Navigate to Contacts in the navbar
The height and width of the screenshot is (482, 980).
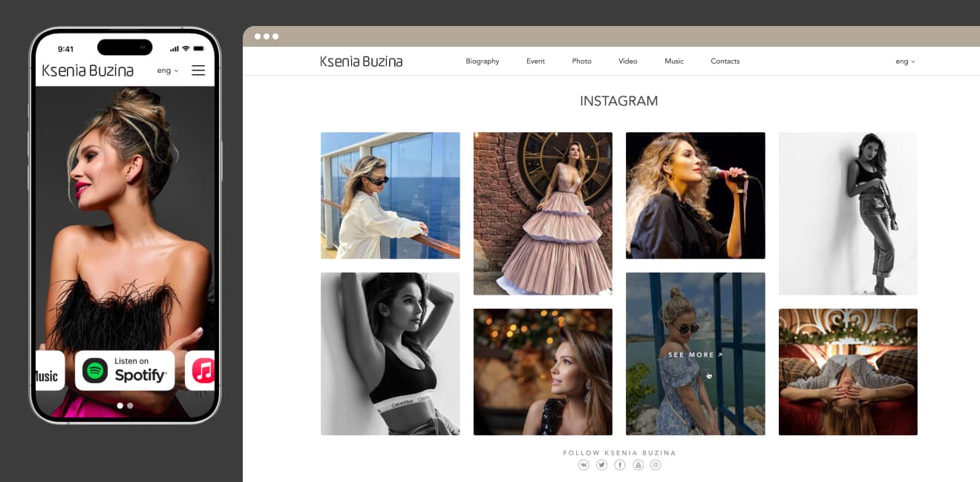pyautogui.click(x=725, y=62)
